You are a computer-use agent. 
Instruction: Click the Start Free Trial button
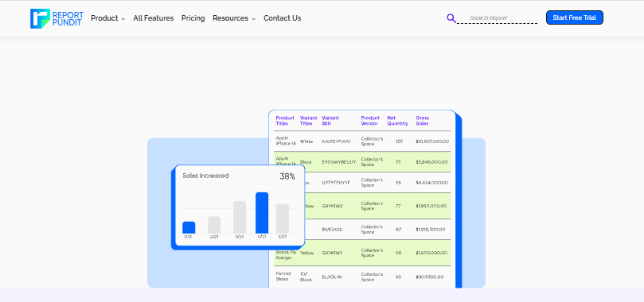(x=574, y=17)
